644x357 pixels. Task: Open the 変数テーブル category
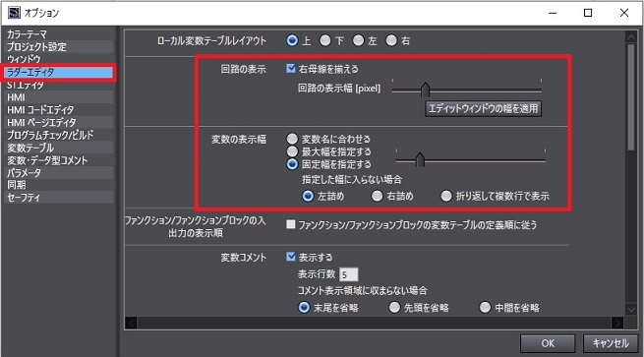point(59,148)
